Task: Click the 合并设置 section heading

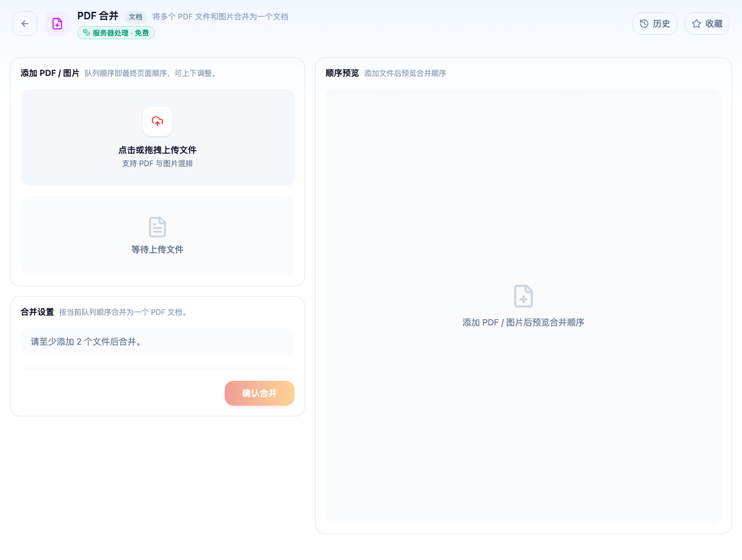Action: click(37, 312)
